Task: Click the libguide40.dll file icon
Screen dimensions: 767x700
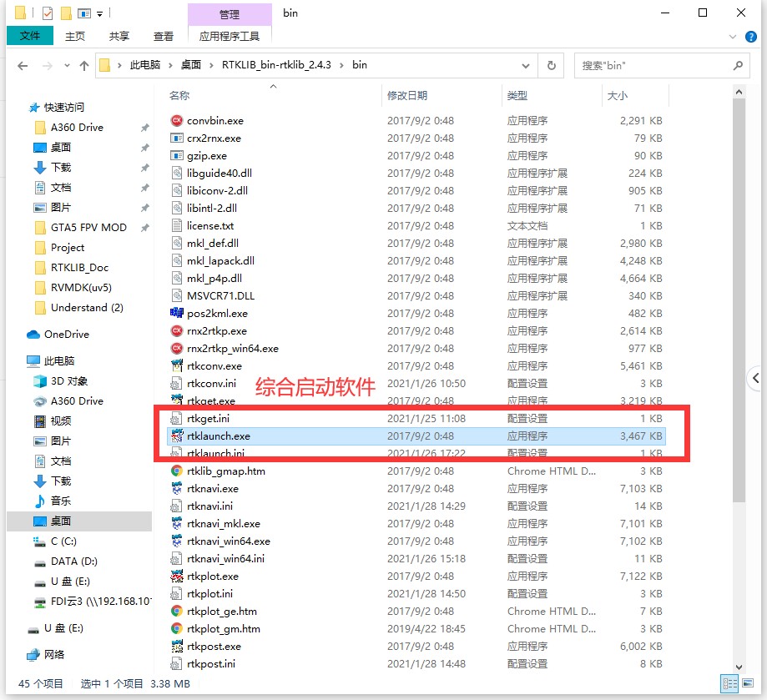Action: [x=177, y=173]
